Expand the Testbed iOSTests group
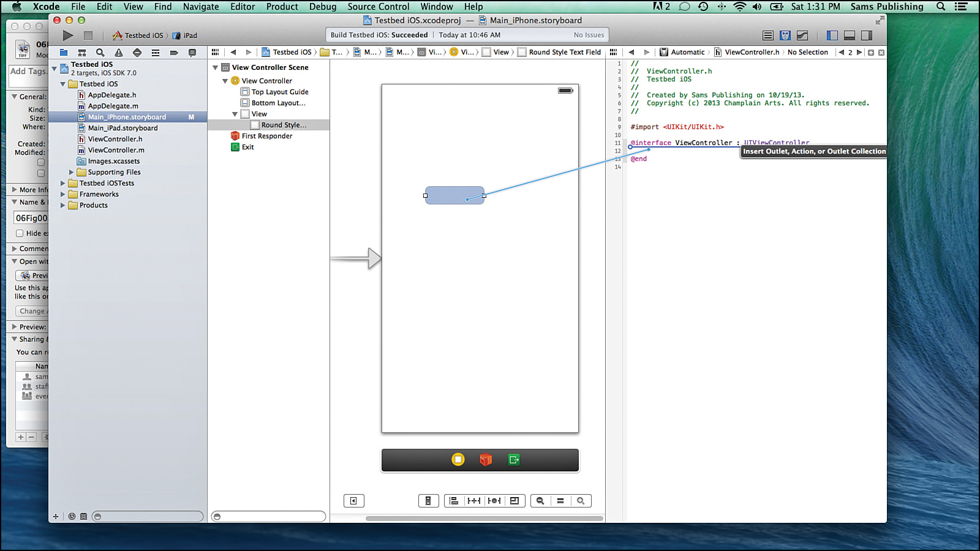The width and height of the screenshot is (980, 551). (x=62, y=184)
